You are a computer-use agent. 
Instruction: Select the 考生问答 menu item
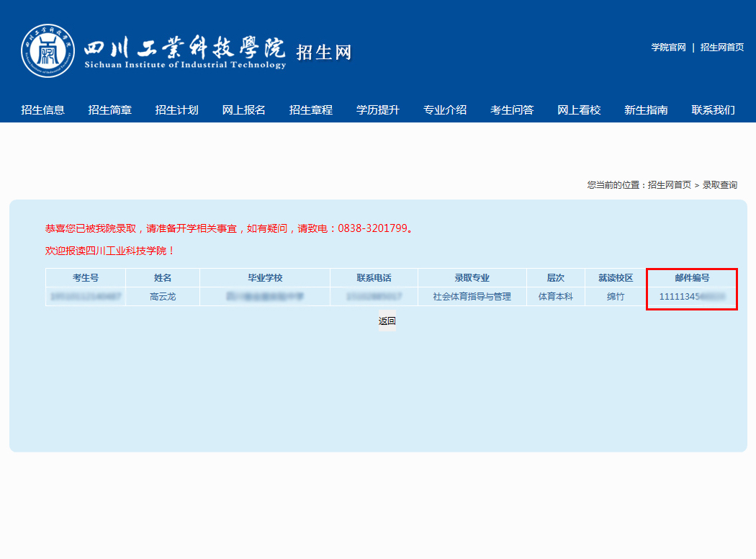(512, 110)
